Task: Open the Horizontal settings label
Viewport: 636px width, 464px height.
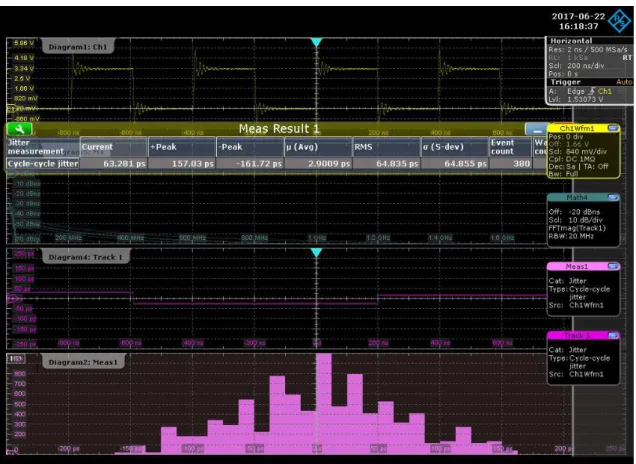Action: click(571, 41)
